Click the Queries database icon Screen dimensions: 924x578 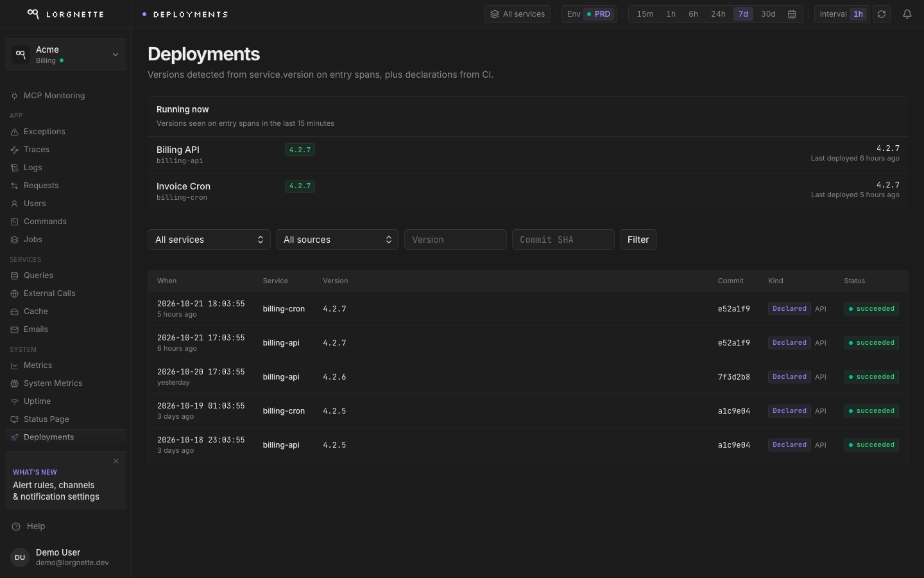[14, 276]
